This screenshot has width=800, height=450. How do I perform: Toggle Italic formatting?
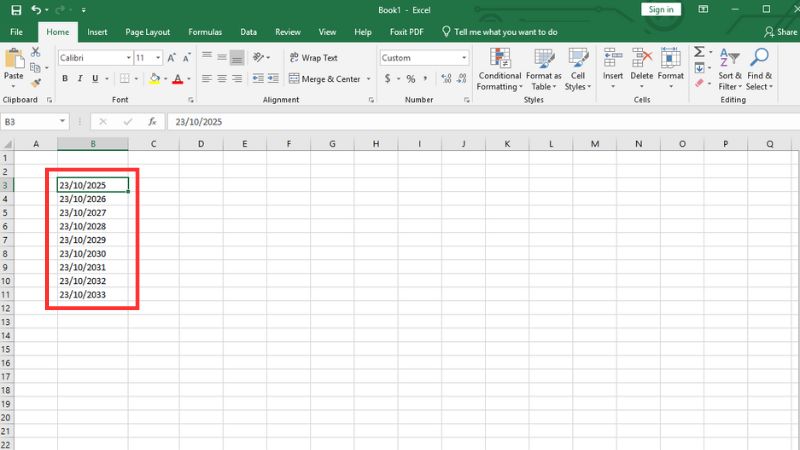point(81,79)
